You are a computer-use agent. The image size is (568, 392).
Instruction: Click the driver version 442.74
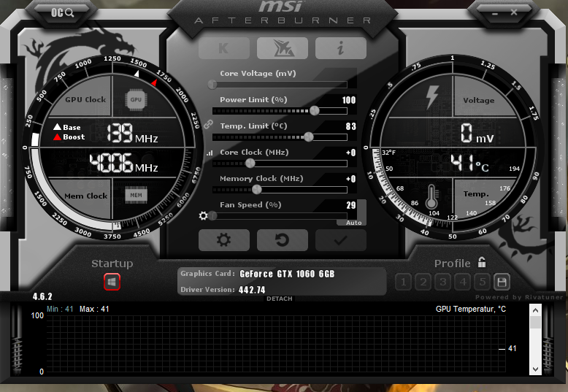coord(252,290)
